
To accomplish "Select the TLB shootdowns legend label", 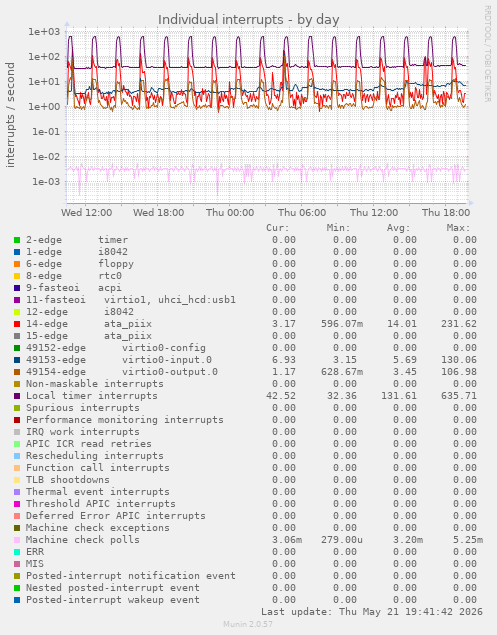I will pyautogui.click(x=68, y=480).
